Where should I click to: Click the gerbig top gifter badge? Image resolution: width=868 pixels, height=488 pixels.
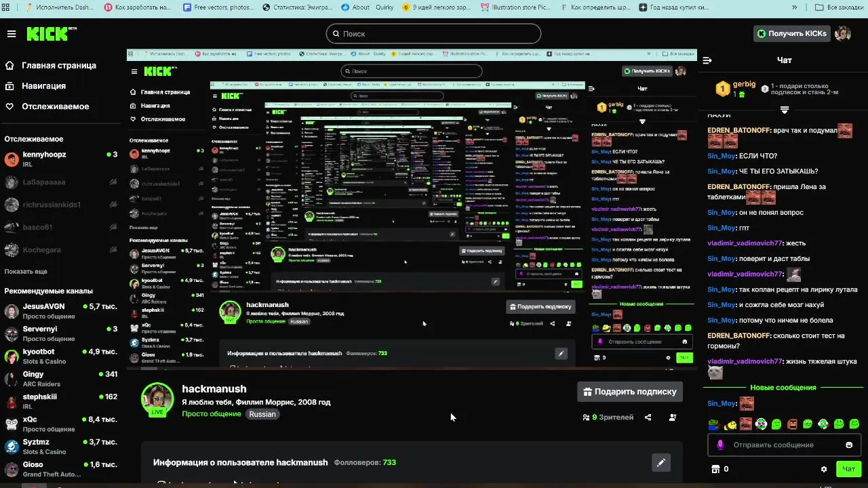tap(723, 89)
